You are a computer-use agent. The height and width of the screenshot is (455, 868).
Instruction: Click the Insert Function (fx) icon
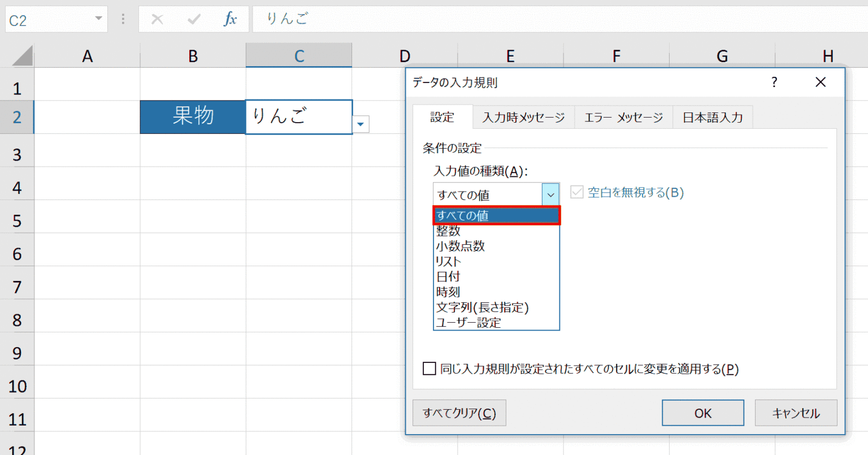point(229,19)
